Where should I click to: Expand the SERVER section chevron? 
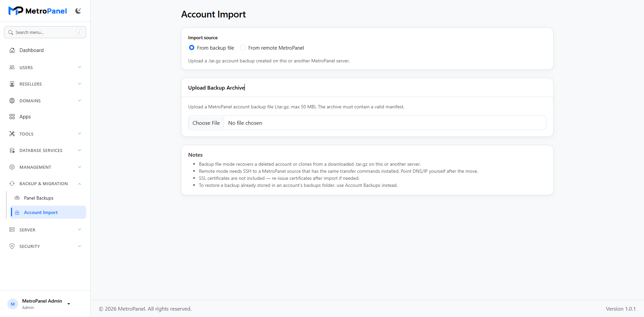click(79, 229)
